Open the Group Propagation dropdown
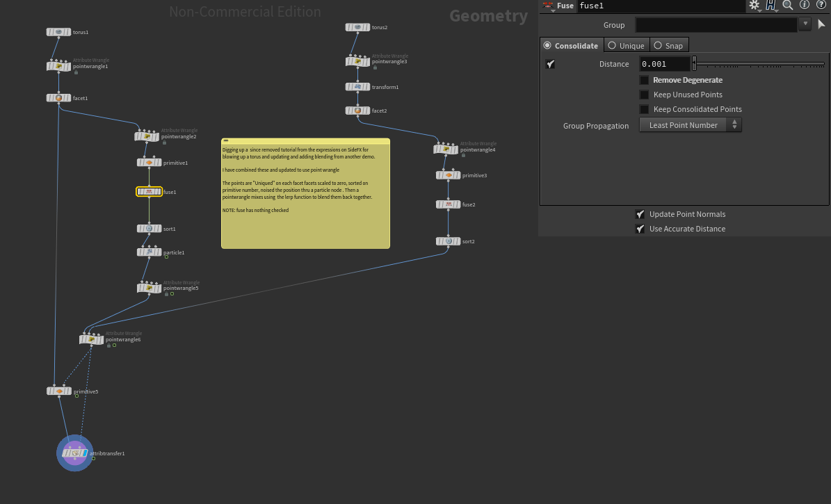 [690, 125]
